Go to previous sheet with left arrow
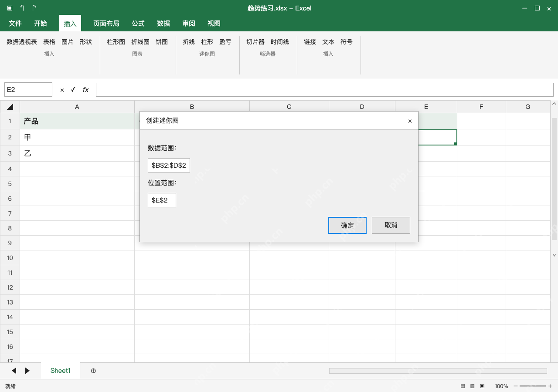The width and height of the screenshot is (558, 392). 14,371
